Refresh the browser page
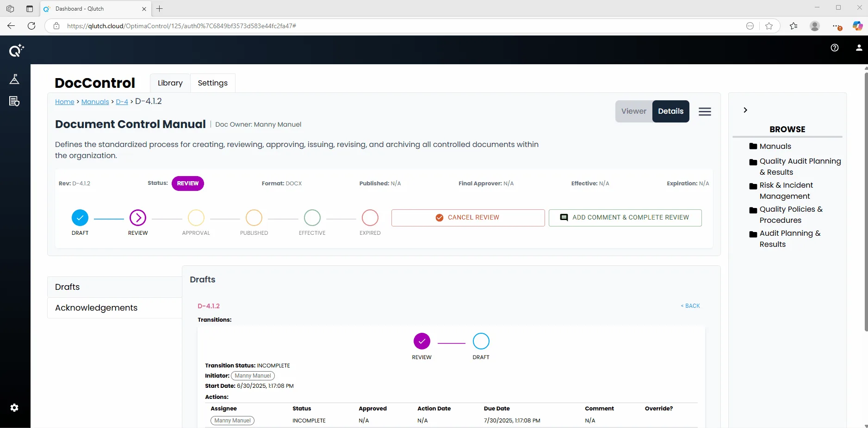 point(31,26)
